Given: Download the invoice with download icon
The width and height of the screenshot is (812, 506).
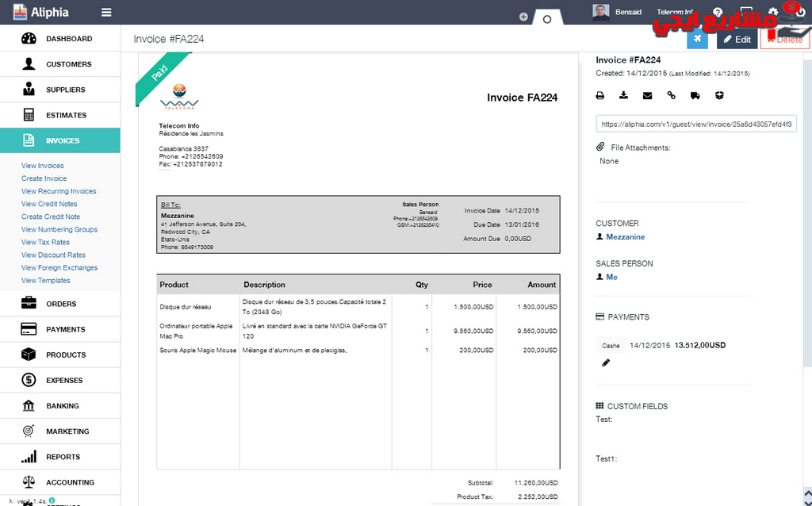Looking at the screenshot, I should tap(623, 95).
